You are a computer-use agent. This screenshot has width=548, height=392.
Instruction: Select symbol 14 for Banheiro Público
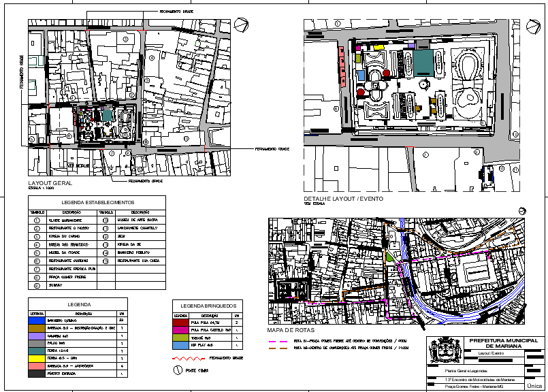pos(106,253)
